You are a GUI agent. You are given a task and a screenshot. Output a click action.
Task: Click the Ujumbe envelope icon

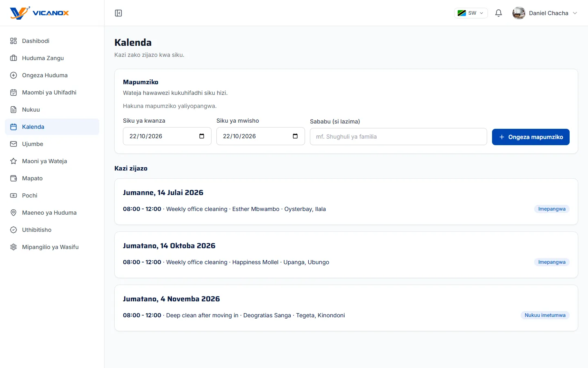pyautogui.click(x=13, y=144)
